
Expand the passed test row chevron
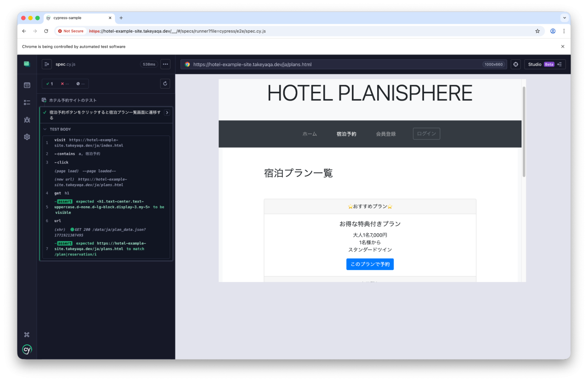[167, 112]
